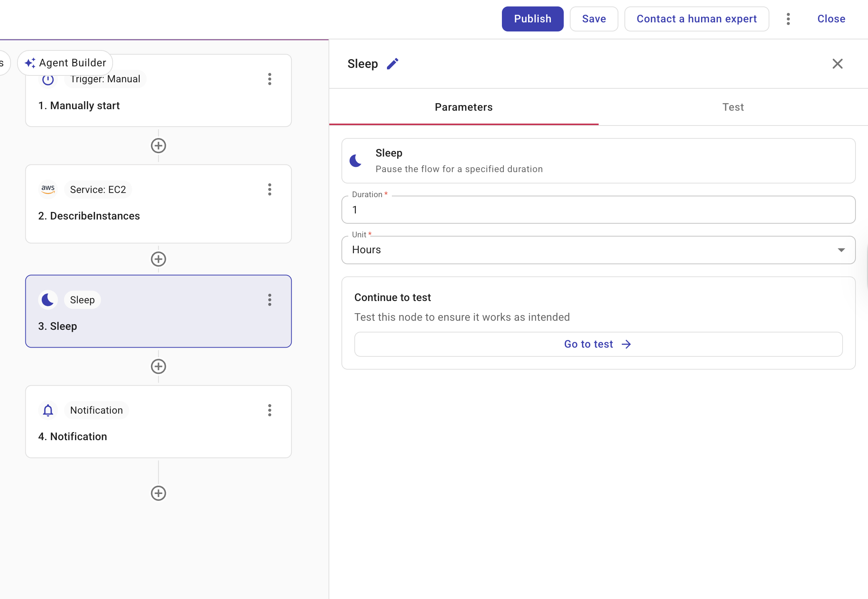Rename Sleep using the pencil icon
Screen dimensions: 868x599
point(393,64)
